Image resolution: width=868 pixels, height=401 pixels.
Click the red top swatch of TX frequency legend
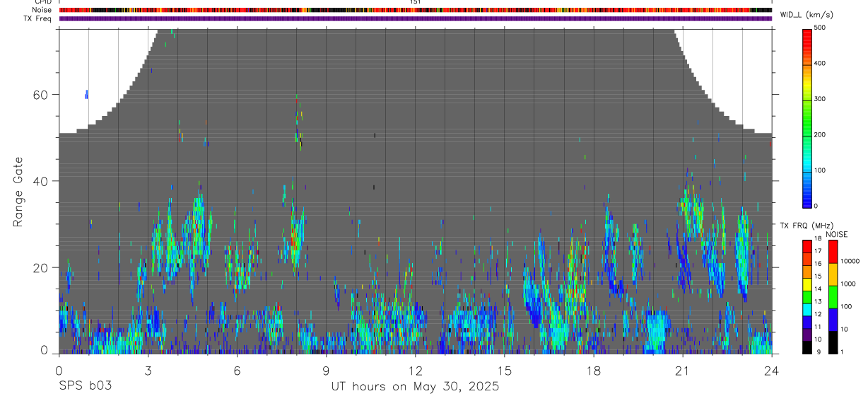coord(807,246)
